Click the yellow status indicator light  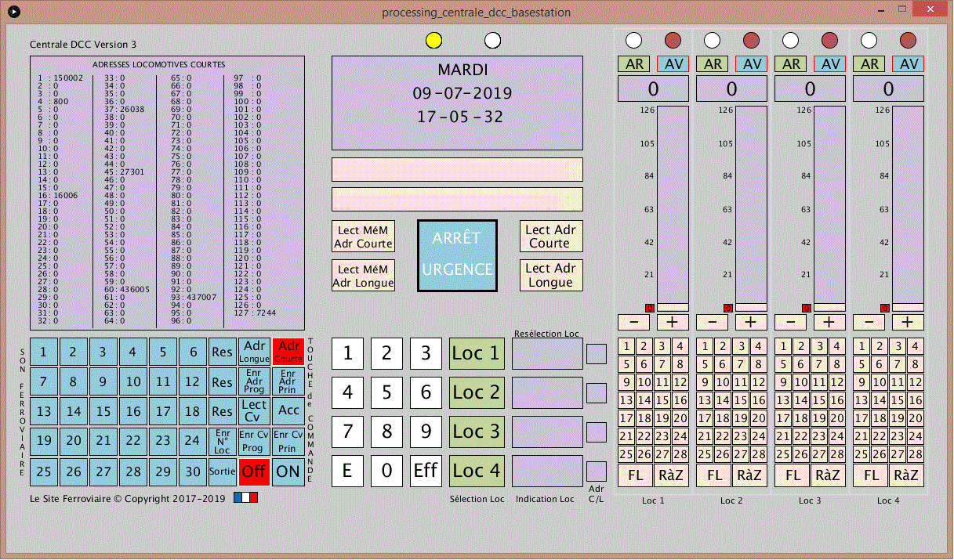point(433,40)
